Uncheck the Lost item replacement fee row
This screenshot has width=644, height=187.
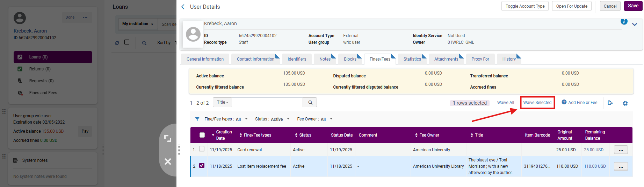202,166
